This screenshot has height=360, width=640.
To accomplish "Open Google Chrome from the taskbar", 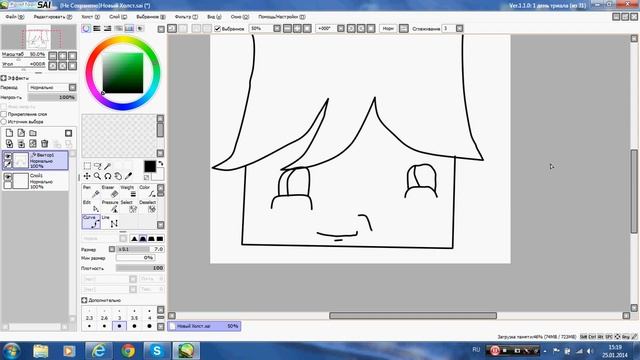I will coord(128,351).
